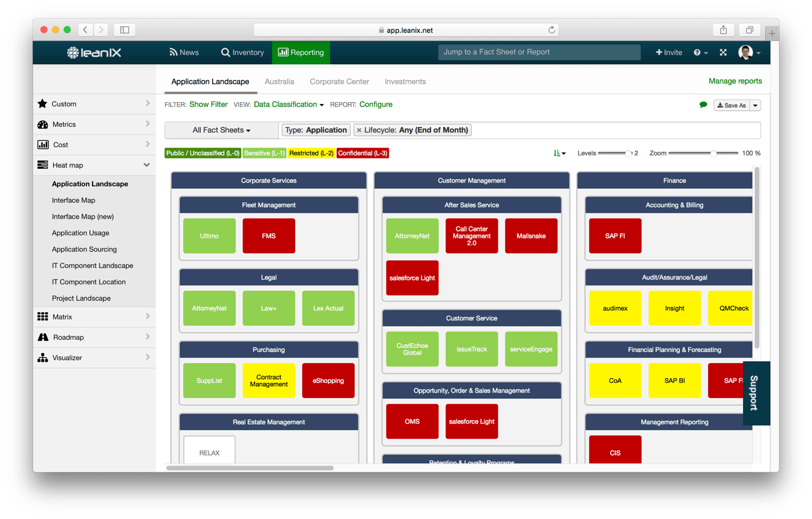Click the Configure report link
The height and width of the screenshot is (519, 812).
(375, 105)
